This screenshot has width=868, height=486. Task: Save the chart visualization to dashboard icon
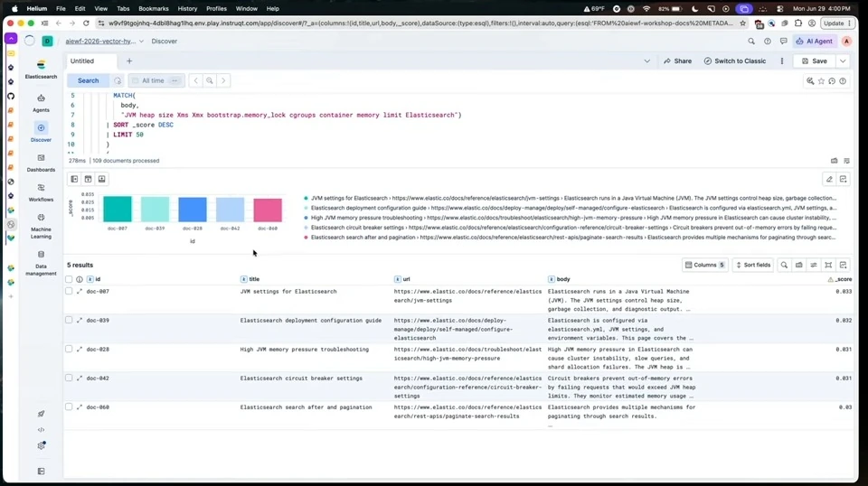point(843,179)
